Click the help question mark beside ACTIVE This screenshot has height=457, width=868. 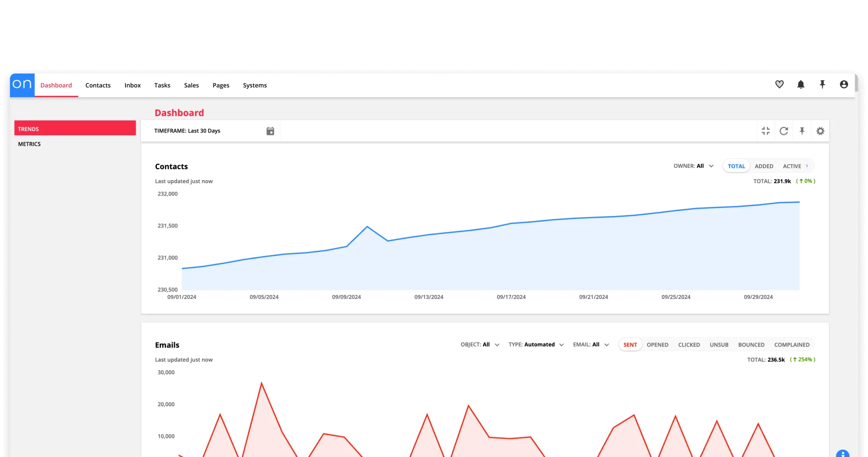pyautogui.click(x=807, y=166)
